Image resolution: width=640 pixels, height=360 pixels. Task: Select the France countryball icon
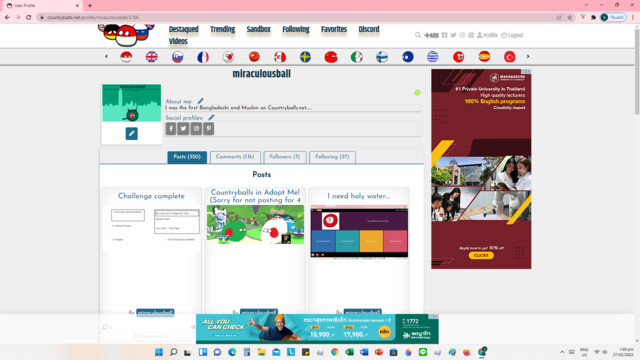click(x=203, y=57)
